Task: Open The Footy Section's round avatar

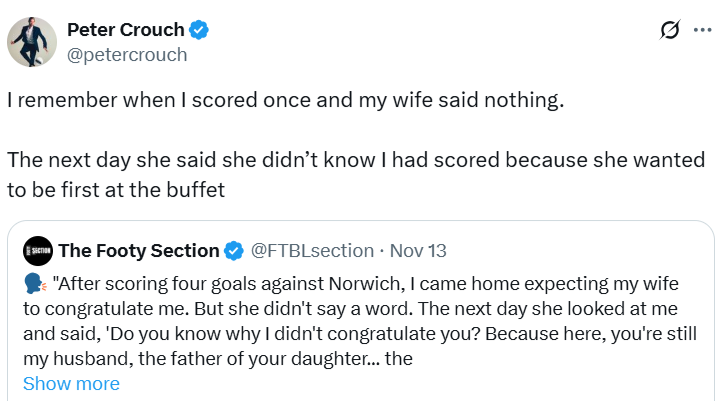Action: tap(38, 250)
